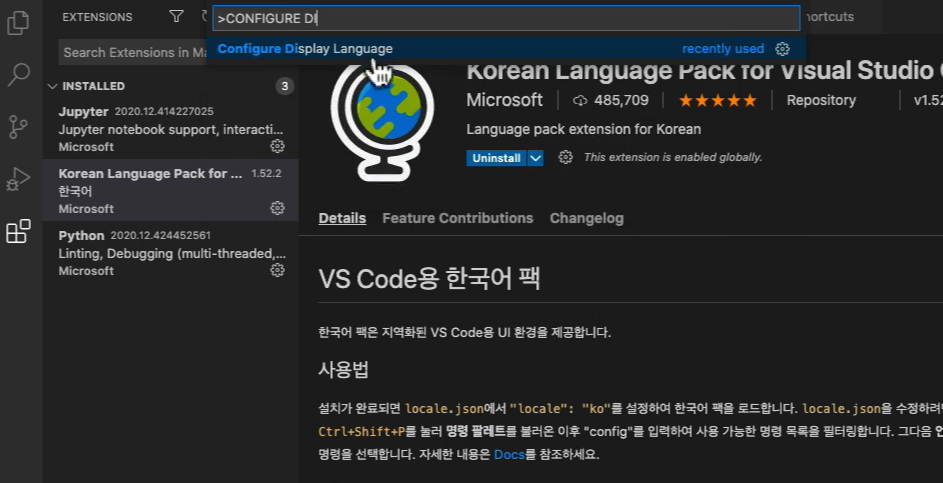
Task: Select the Jupyter extension in list
Action: pyautogui.click(x=171, y=129)
